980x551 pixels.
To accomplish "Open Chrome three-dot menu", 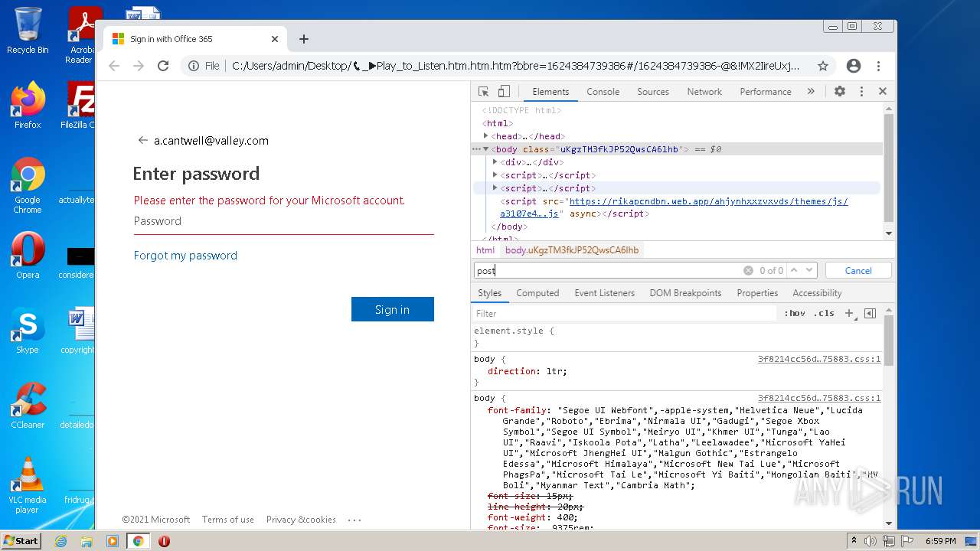I will 879,66.
